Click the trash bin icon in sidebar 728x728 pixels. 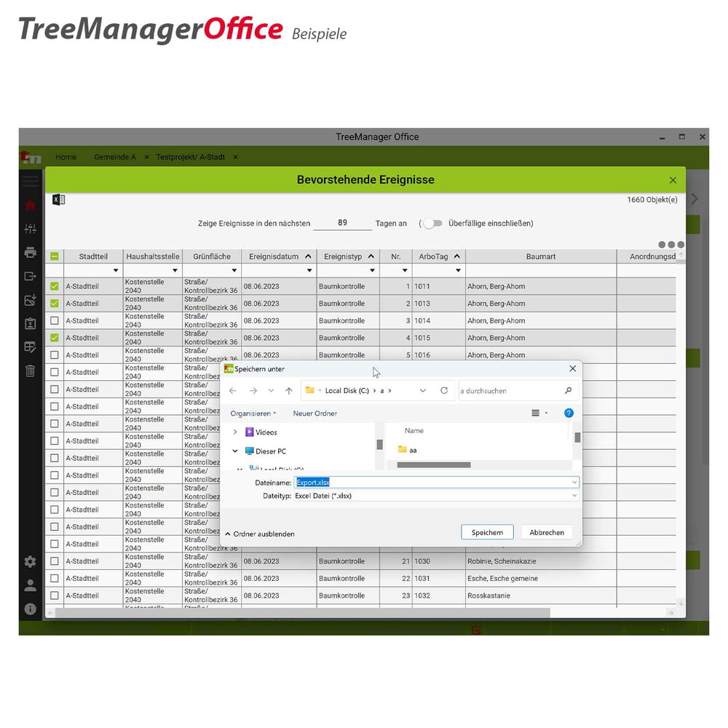(x=30, y=371)
